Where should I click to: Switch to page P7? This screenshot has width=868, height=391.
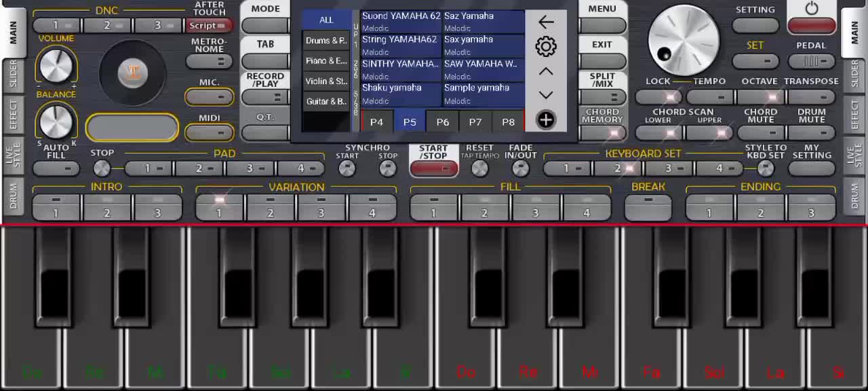point(475,122)
